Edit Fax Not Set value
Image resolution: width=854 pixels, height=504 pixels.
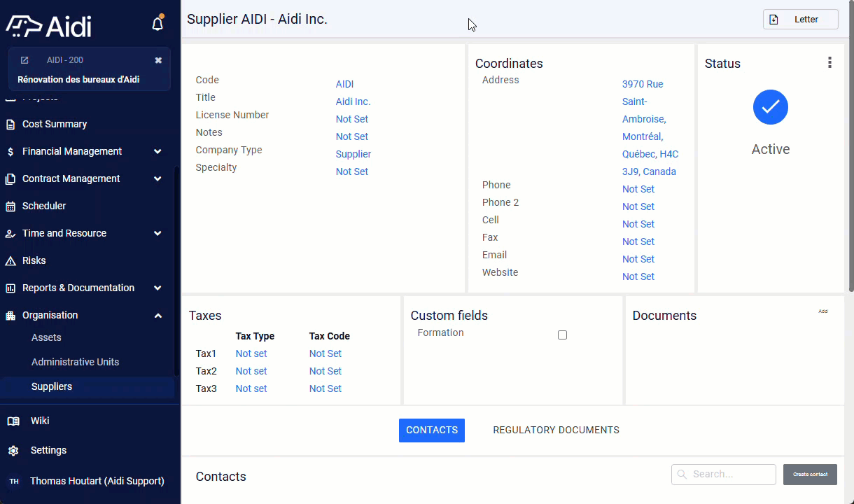click(x=638, y=241)
